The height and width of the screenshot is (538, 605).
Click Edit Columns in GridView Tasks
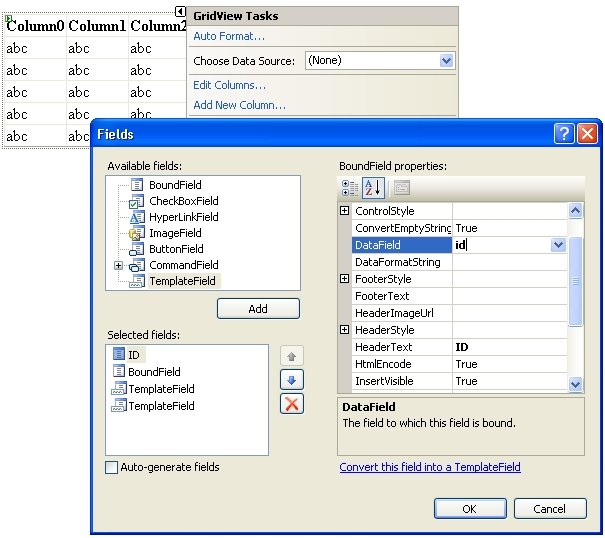click(x=230, y=85)
